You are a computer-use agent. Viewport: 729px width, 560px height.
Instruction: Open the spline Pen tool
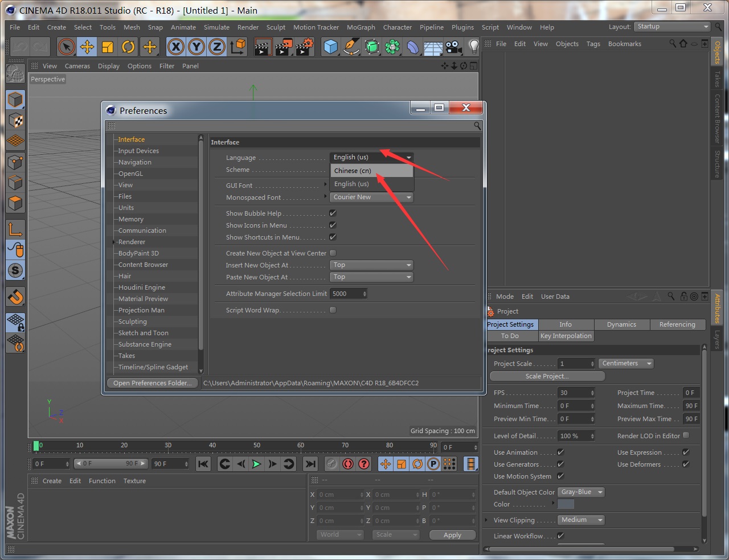(351, 47)
